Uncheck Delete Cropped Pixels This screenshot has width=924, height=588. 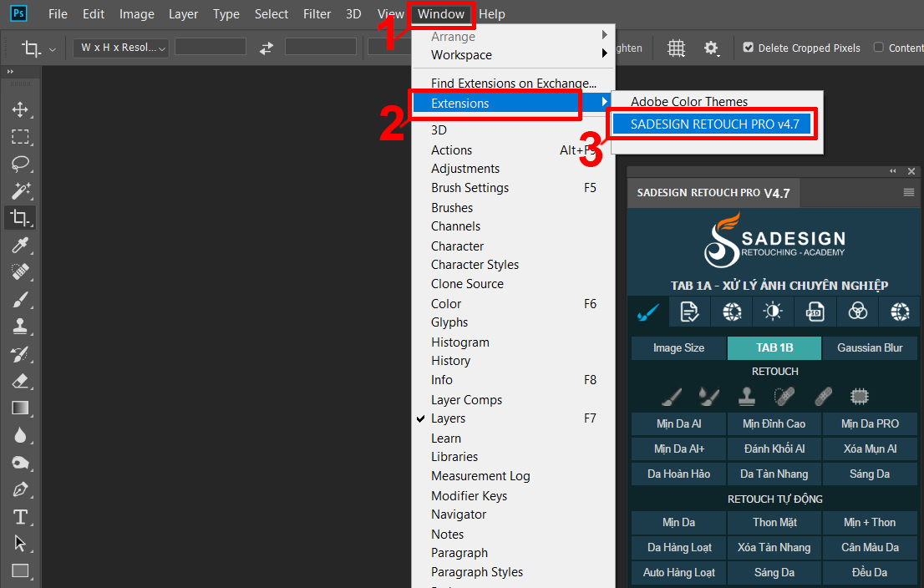pos(748,48)
